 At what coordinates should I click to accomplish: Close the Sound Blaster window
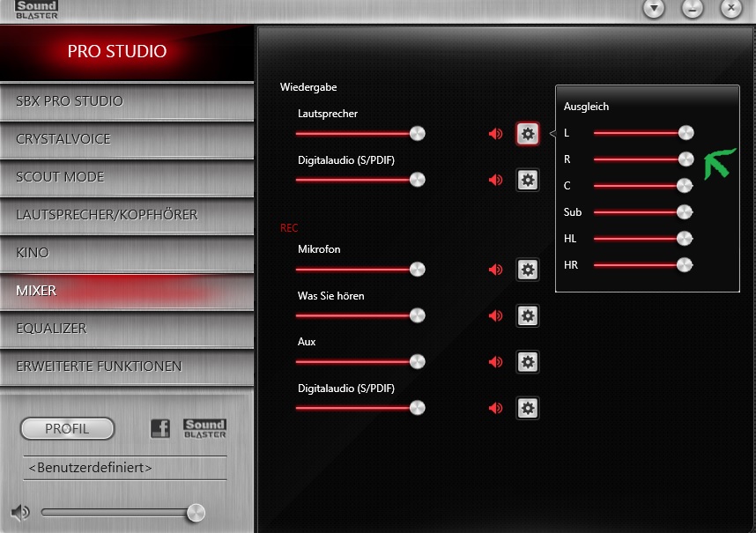tap(731, 8)
